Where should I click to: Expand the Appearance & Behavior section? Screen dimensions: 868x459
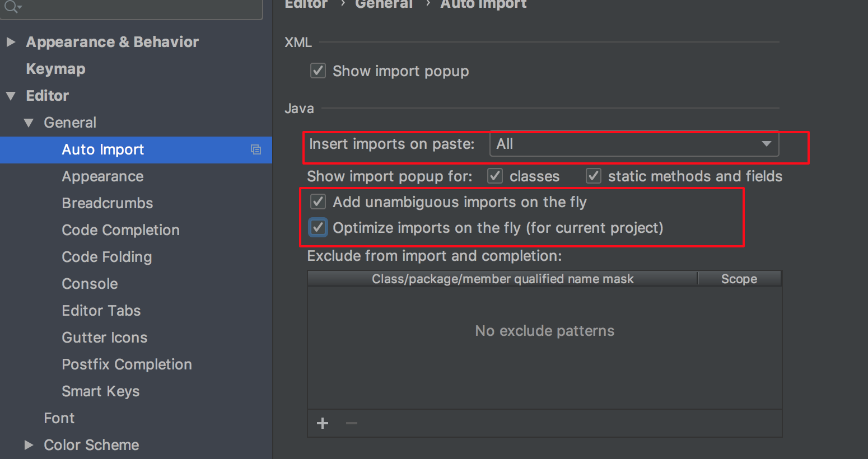(10, 41)
